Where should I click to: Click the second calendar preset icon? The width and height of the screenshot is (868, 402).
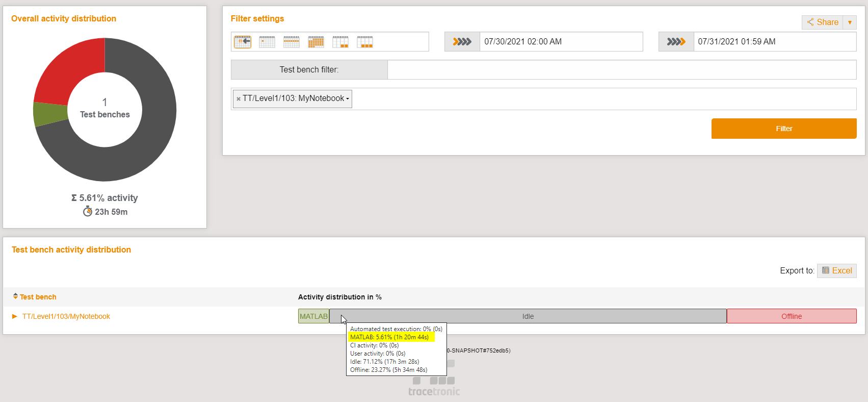tap(267, 42)
